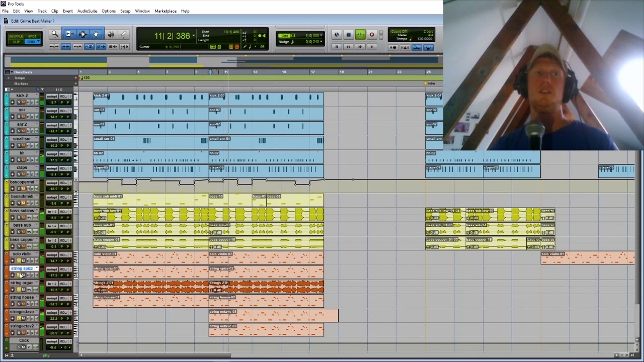Viewport: 644px width, 362px height.
Task: Mute the bassubmidi track
Action: pyautogui.click(x=24, y=203)
